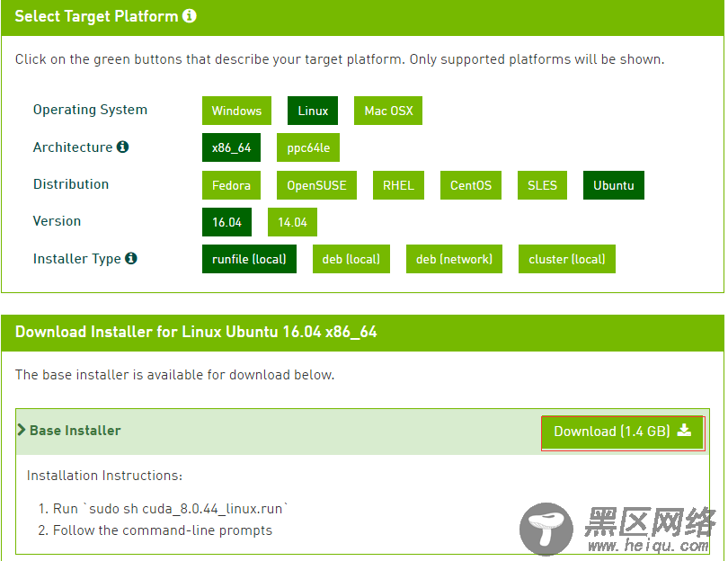The image size is (728, 561).
Task: Pick the Ubuntu distribution
Action: (614, 185)
